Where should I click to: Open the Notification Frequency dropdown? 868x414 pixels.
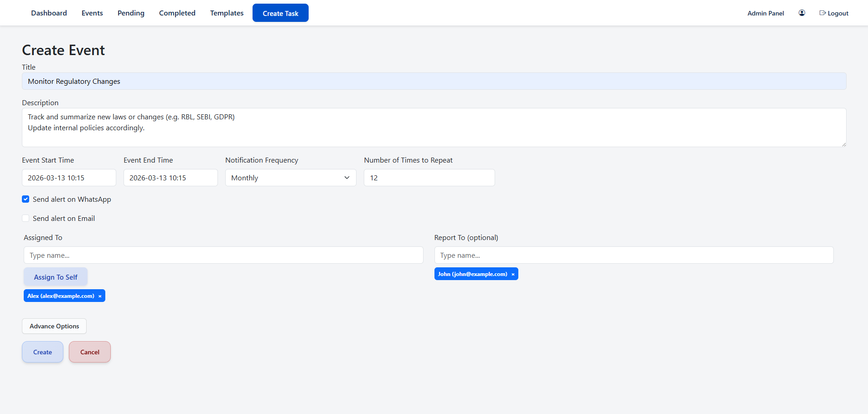coord(290,178)
